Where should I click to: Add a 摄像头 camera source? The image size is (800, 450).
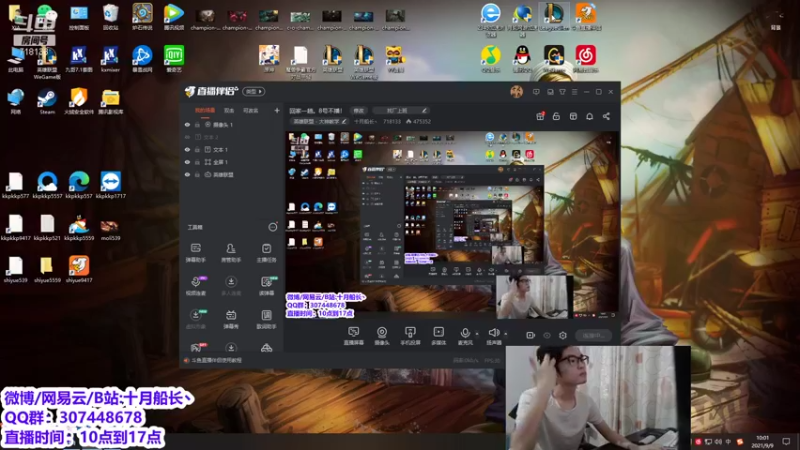382,336
